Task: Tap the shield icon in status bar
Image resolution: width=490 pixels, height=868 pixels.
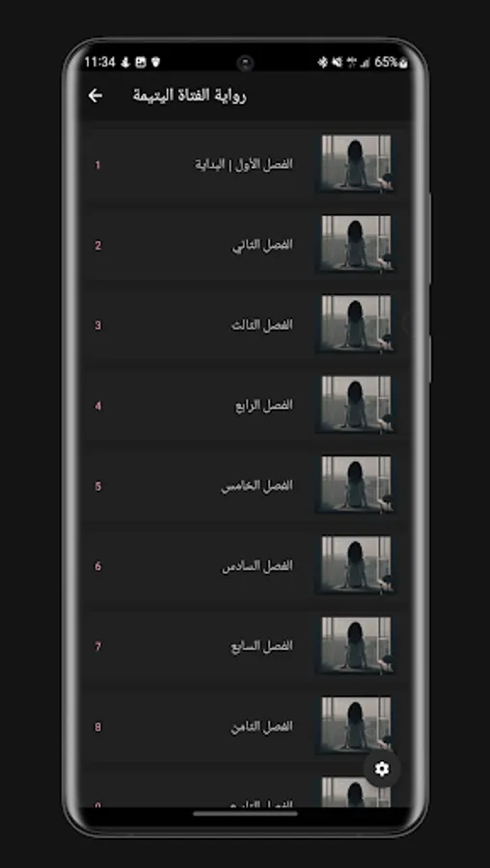Action: point(155,63)
